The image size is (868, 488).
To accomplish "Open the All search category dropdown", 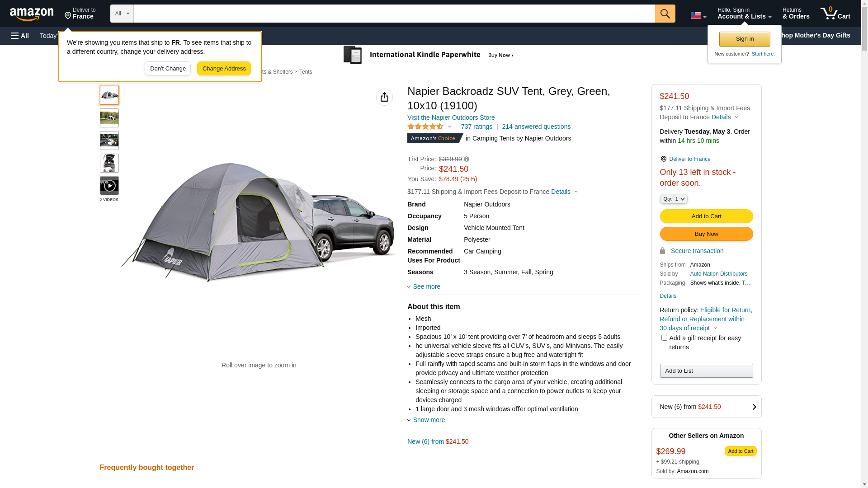I will pyautogui.click(x=122, y=14).
